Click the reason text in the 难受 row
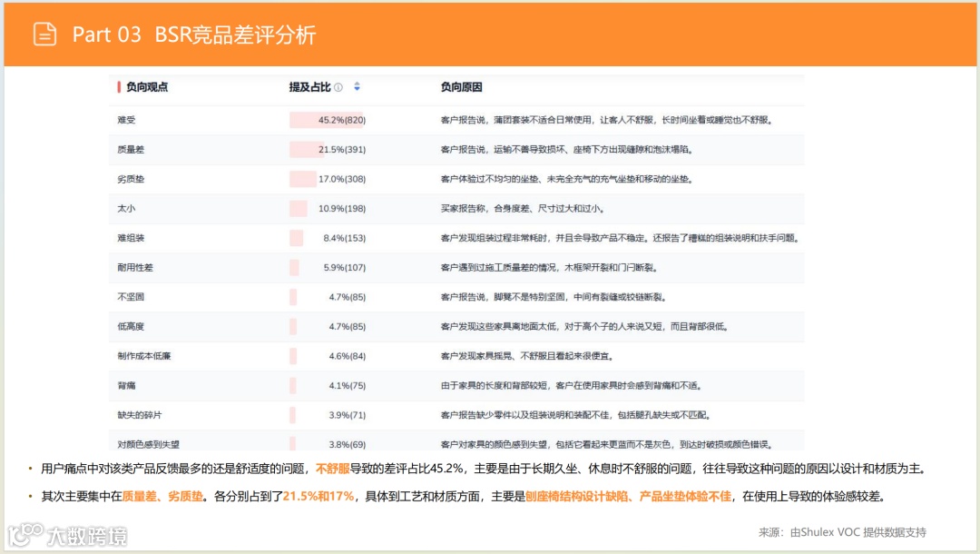This screenshot has width=980, height=554. 607,120
